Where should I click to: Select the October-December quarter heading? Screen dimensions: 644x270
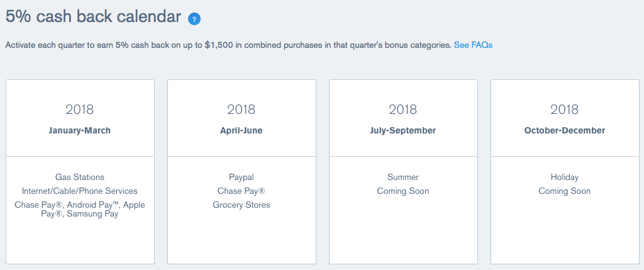point(565,131)
